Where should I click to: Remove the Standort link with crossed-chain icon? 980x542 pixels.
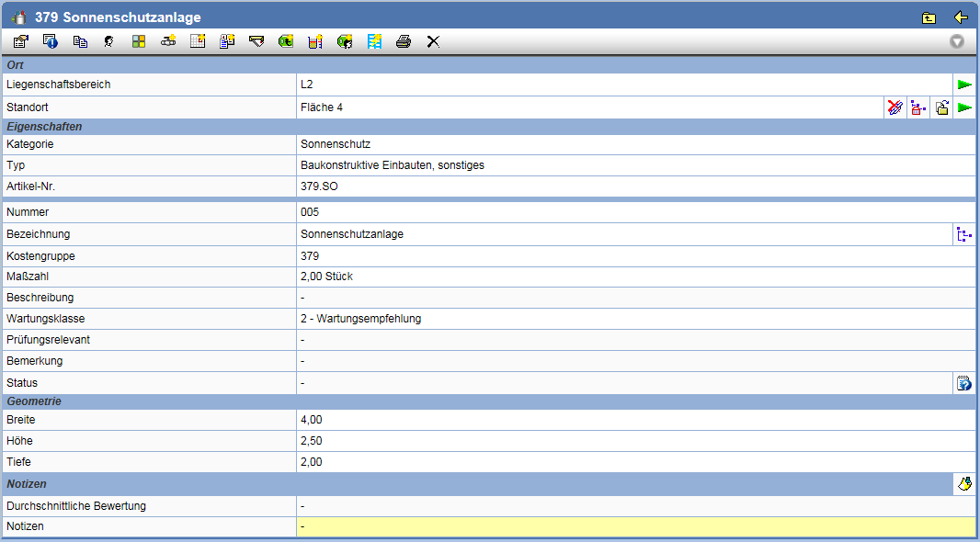point(895,108)
